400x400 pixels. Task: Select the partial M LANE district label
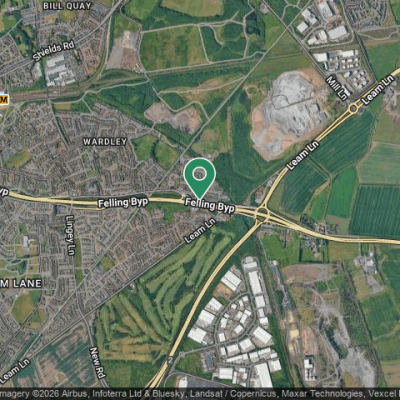pyautogui.click(x=21, y=284)
